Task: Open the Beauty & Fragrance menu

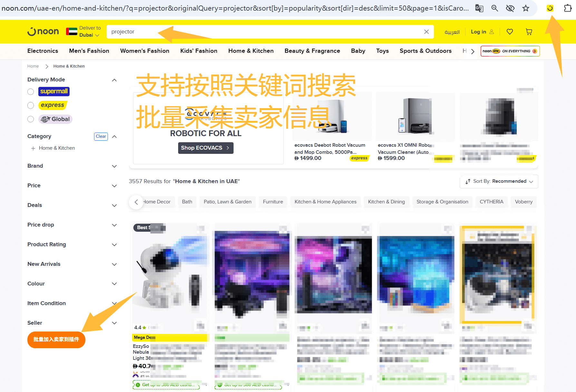Action: point(312,51)
